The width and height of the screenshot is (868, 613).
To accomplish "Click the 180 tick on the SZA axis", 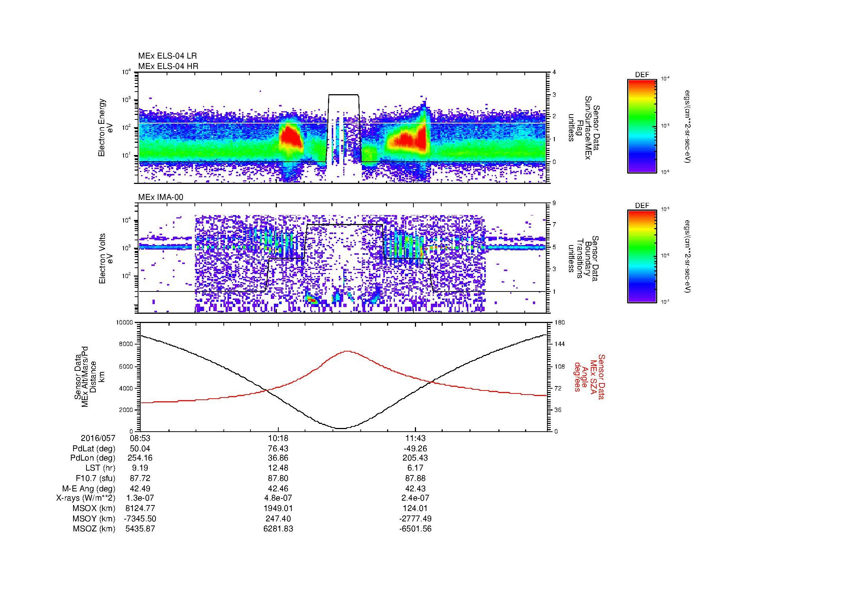I will pyautogui.click(x=560, y=323).
